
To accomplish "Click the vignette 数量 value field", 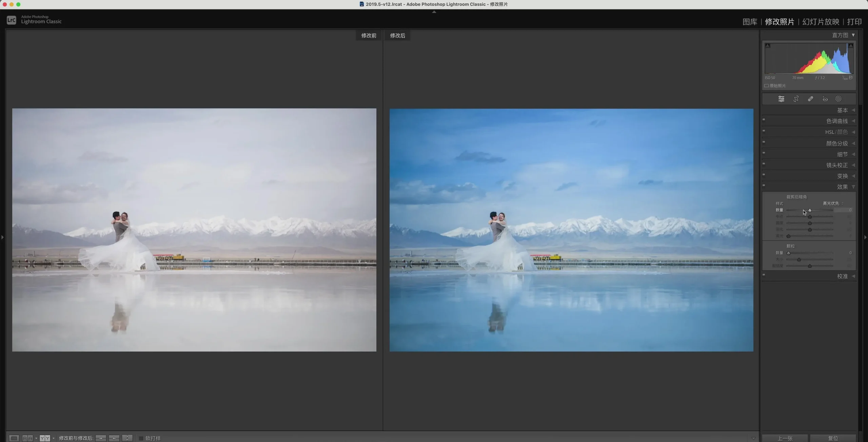I will [844, 210].
